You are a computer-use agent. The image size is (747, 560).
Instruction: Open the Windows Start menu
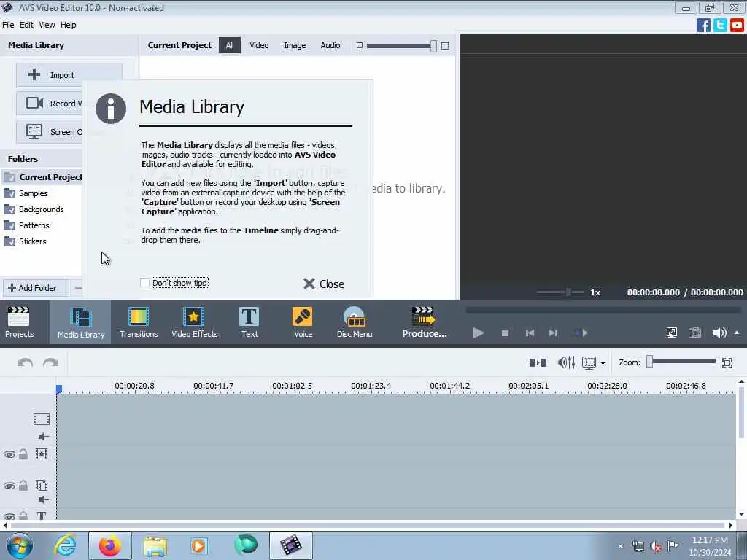[20, 545]
